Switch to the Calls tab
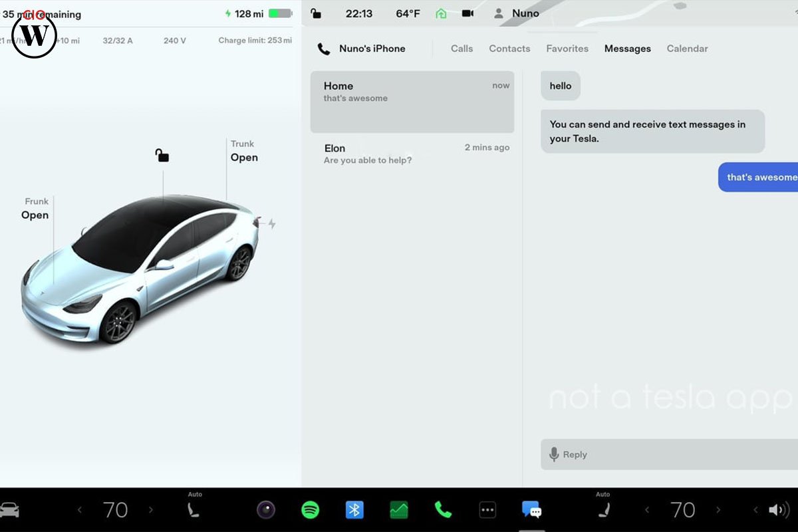 [462, 49]
